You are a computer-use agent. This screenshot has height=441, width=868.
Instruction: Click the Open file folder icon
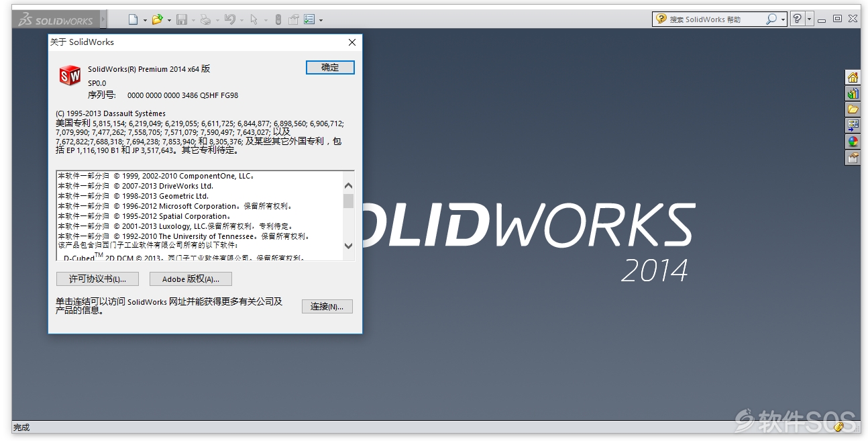coord(157,19)
